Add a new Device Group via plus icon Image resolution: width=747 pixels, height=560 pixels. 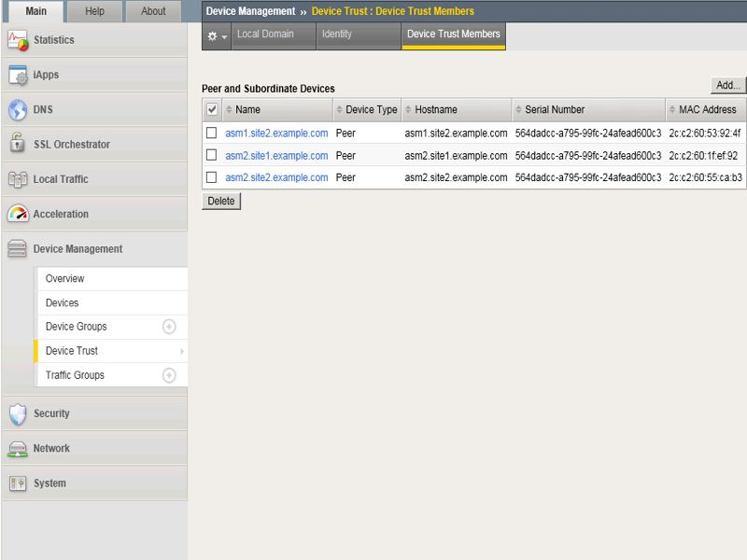(169, 327)
